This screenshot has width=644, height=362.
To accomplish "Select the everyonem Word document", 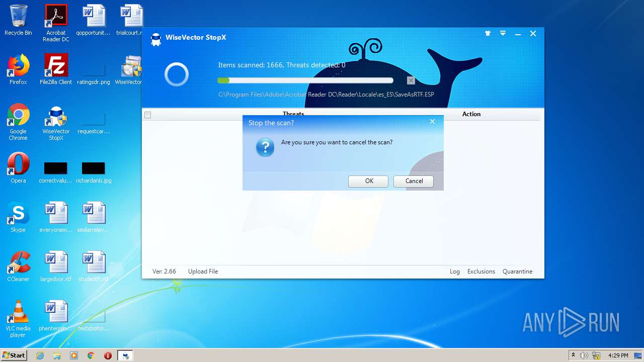I will [x=56, y=217].
